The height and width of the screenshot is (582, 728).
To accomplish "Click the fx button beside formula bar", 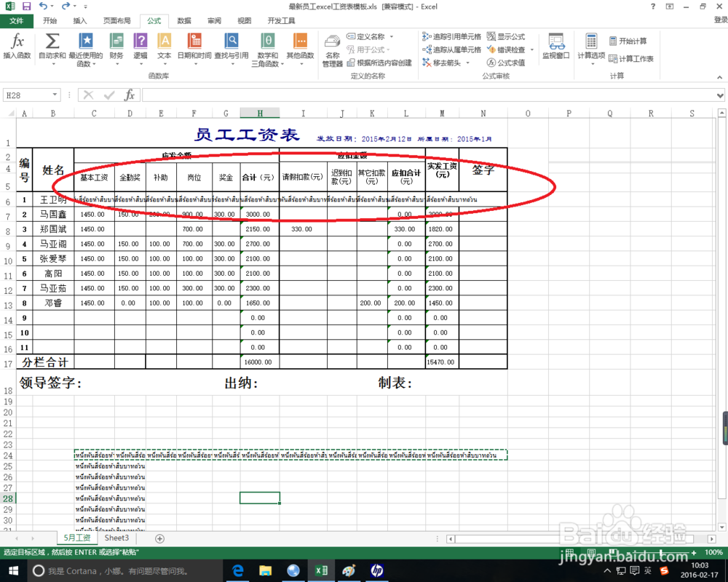I will pos(130,95).
